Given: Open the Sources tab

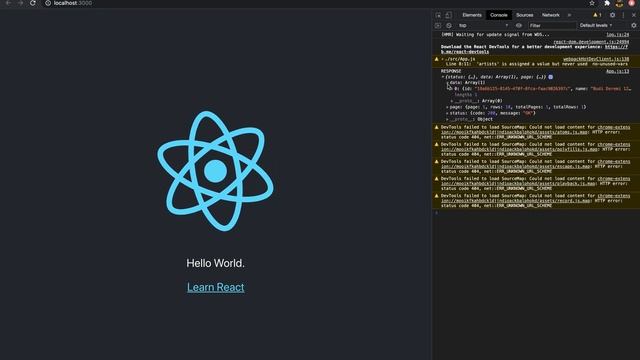Looking at the screenshot, I should point(524,15).
